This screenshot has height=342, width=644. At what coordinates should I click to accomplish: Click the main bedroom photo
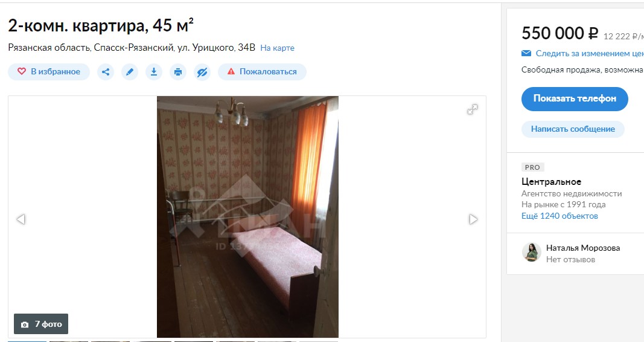point(247,217)
